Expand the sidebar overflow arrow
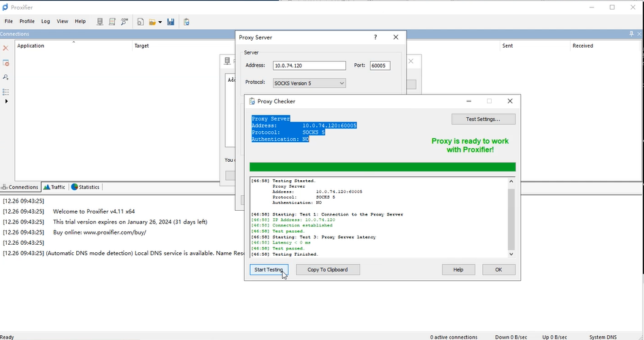644x340 pixels. tap(6, 101)
